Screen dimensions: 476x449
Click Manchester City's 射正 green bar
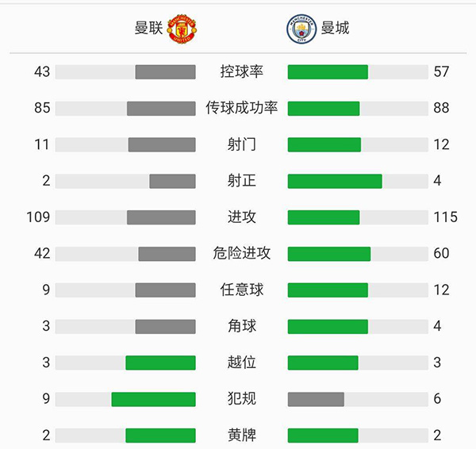[335, 181]
